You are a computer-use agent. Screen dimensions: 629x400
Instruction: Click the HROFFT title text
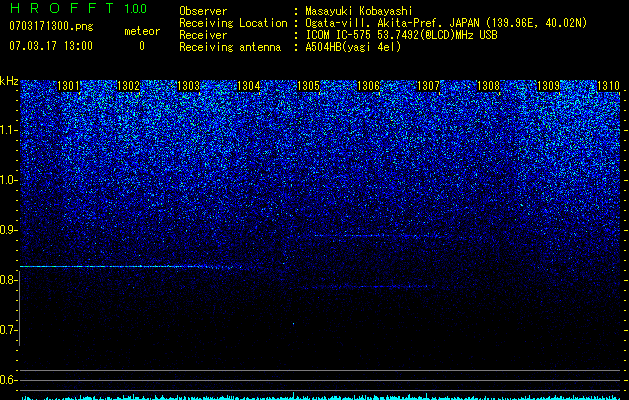pos(62,8)
